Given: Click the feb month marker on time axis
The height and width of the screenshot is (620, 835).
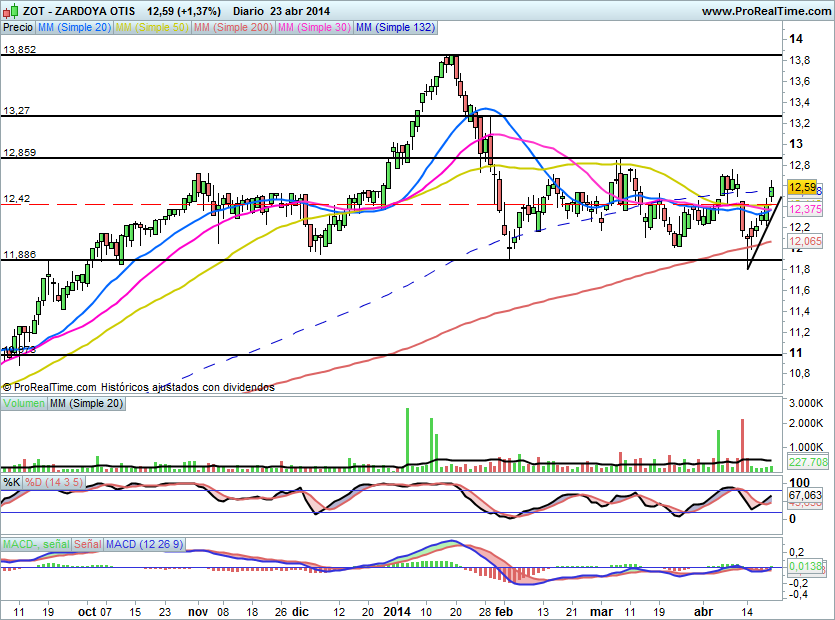Looking at the screenshot, I should click(x=503, y=611).
